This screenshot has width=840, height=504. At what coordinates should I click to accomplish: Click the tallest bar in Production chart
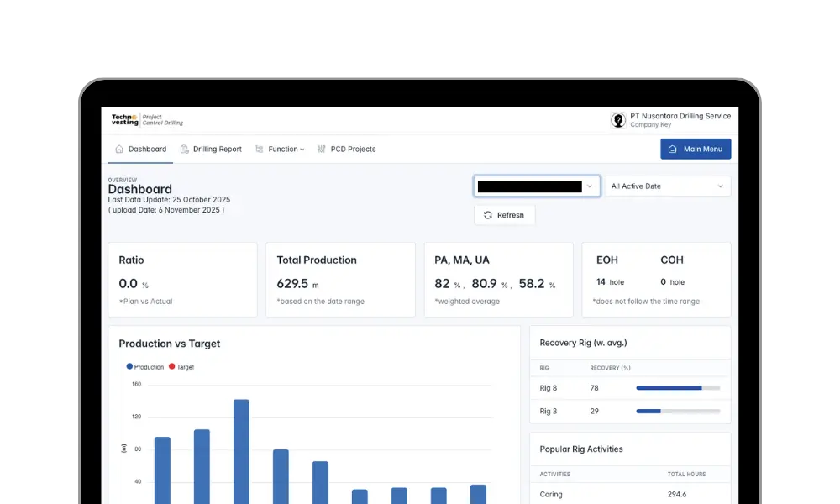click(x=241, y=452)
